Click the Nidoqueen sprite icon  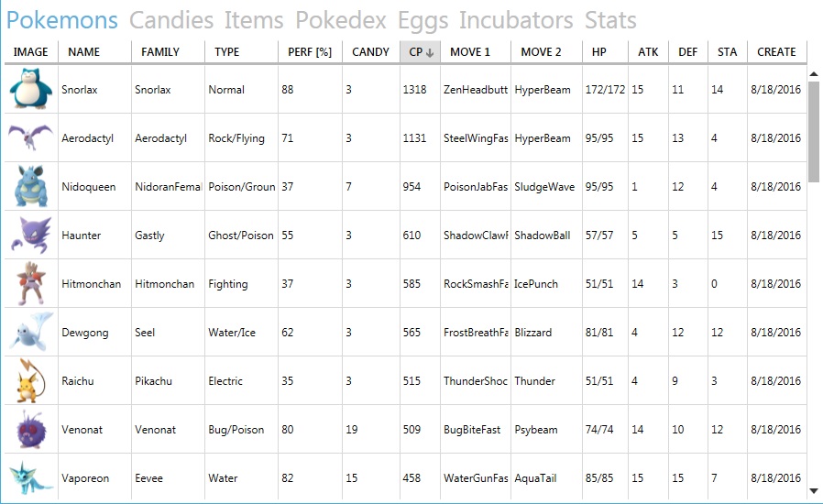click(x=31, y=186)
